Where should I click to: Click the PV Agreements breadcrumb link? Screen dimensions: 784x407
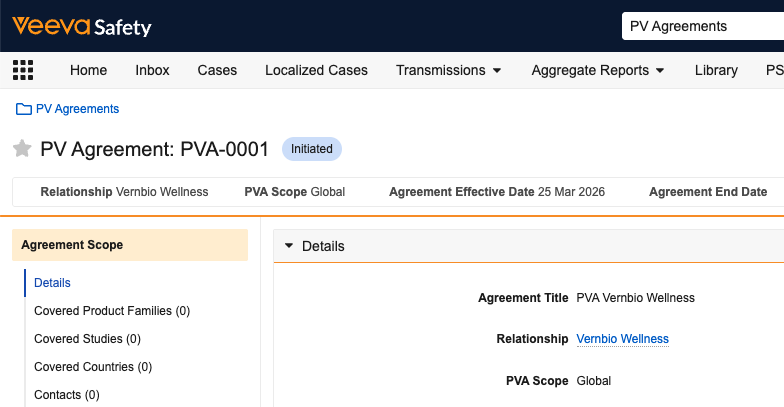pos(78,109)
